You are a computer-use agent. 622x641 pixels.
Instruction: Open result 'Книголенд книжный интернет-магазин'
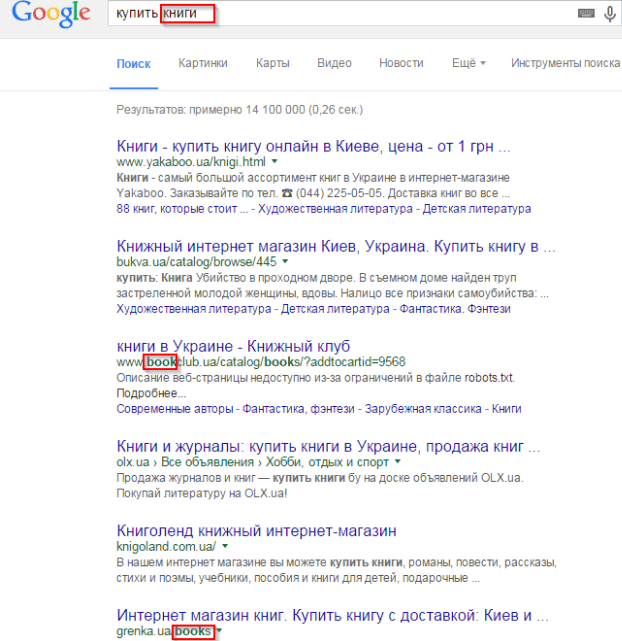pyautogui.click(x=256, y=531)
